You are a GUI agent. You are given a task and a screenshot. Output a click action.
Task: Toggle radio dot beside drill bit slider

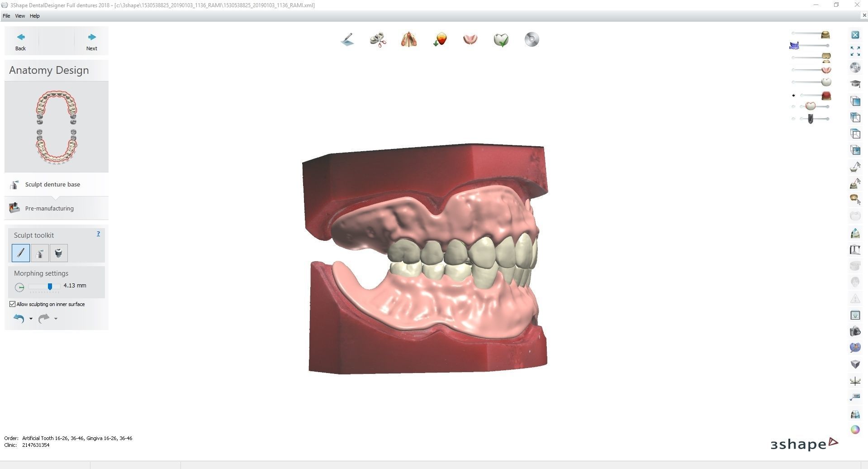pyautogui.click(x=794, y=119)
